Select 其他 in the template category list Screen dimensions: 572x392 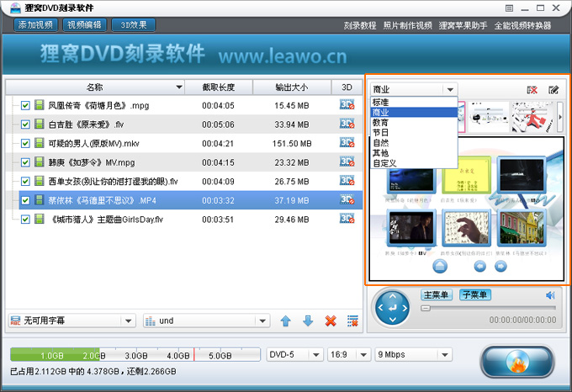pyautogui.click(x=414, y=153)
